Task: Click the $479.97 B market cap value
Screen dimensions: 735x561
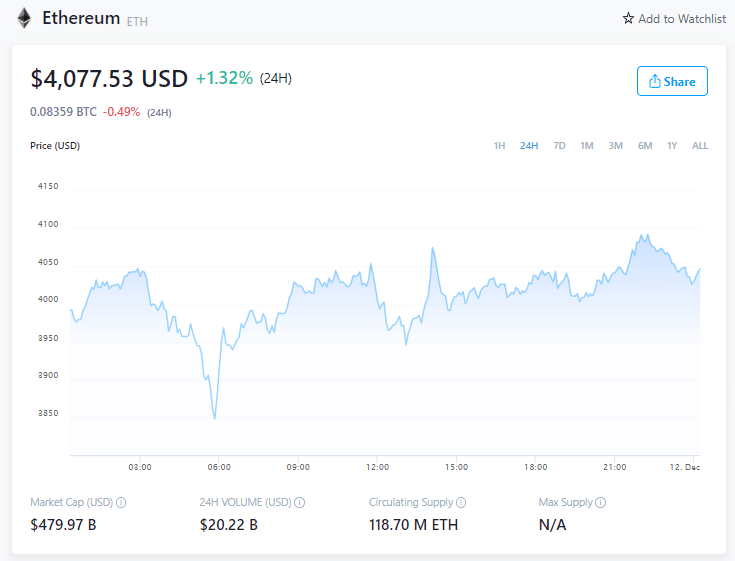Action: point(63,524)
